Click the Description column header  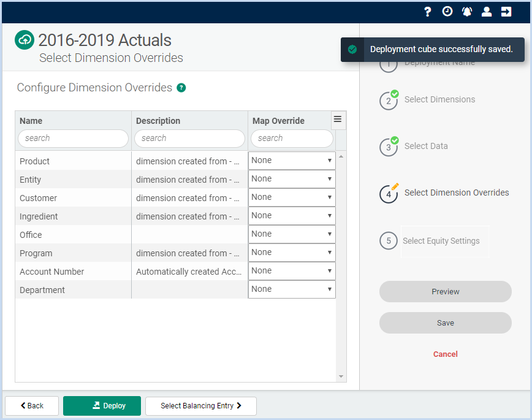(158, 121)
